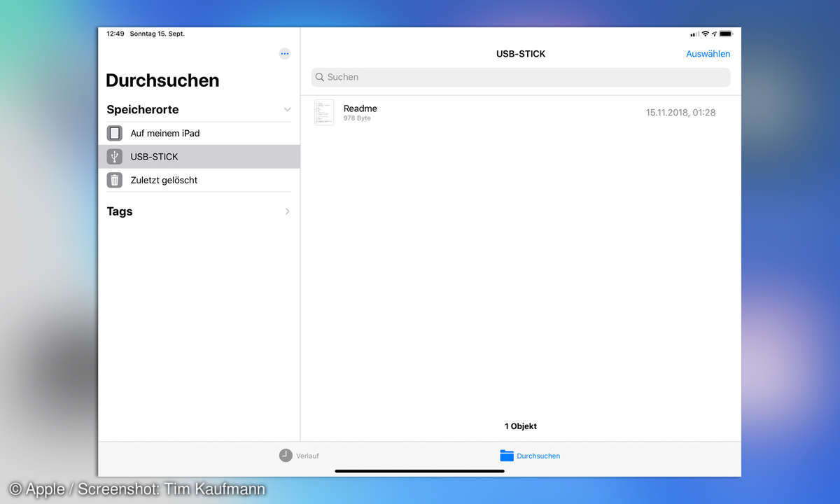This screenshot has height=504, width=840.
Task: Expand the Tags section chevron
Action: (287, 211)
